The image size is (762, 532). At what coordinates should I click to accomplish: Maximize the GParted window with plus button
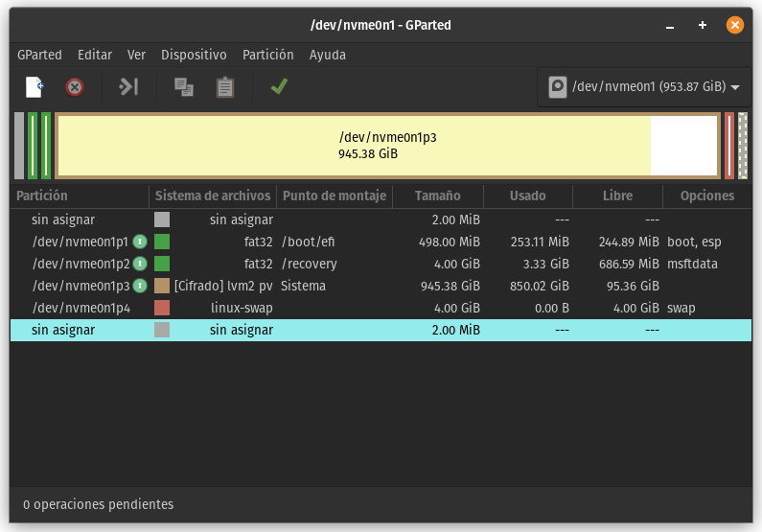point(703,25)
